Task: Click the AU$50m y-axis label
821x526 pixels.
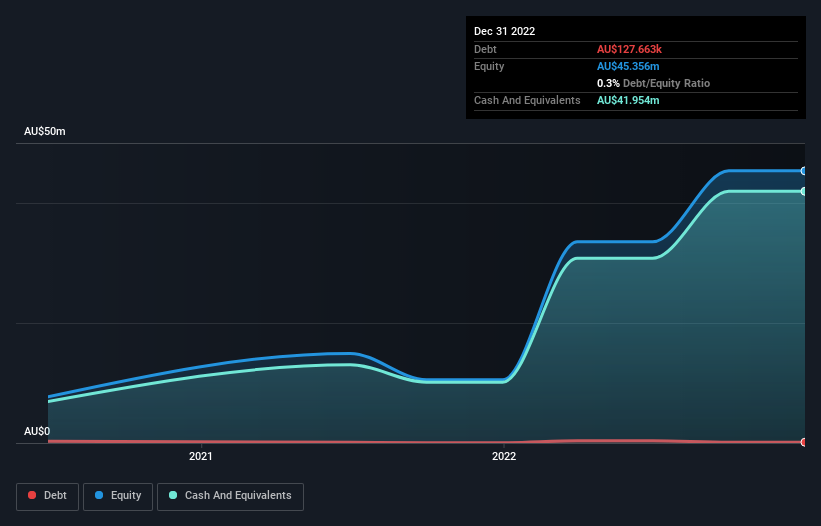Action: [x=45, y=131]
